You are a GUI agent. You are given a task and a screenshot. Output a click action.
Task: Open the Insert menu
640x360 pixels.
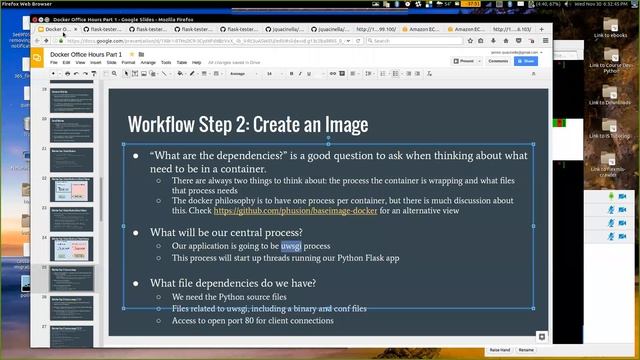[x=96, y=63]
